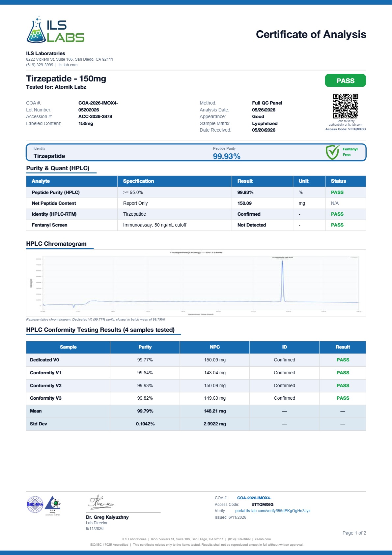Click the main peak in the chromatogram
The width and height of the screenshot is (392, 555).
click(282, 280)
